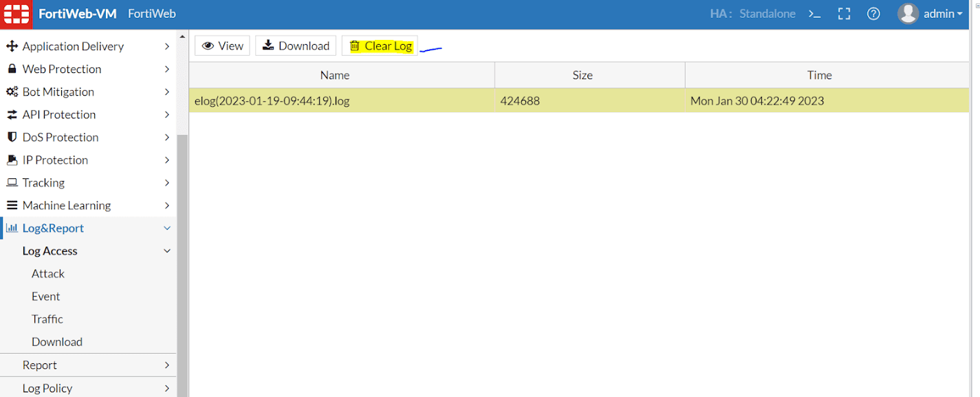Click the size value 424688
Viewport: 980px width, 397px height.
(x=520, y=100)
